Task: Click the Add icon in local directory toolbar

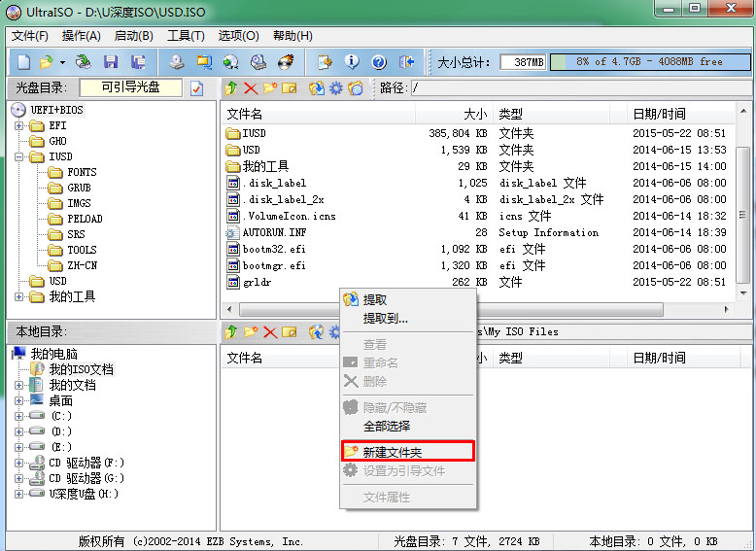Action: coord(316,331)
